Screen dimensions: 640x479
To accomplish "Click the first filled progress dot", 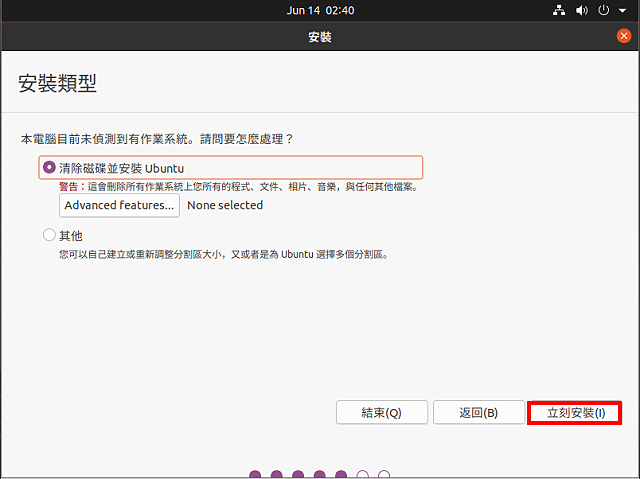I will point(255,475).
